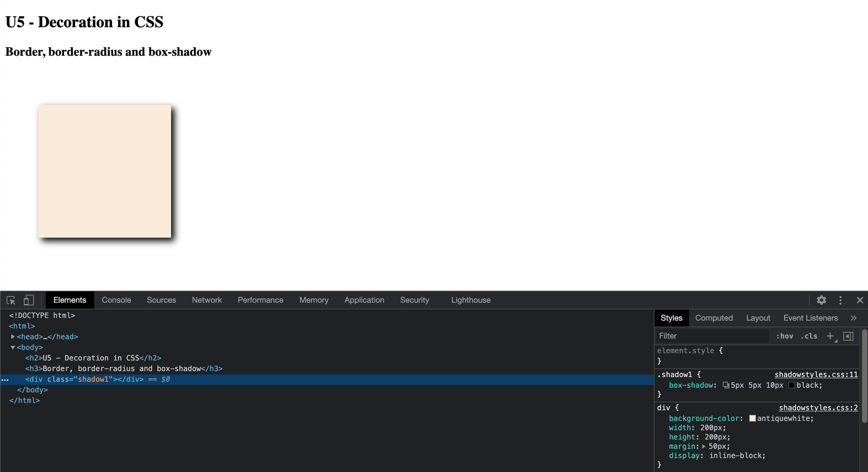Image resolution: width=868 pixels, height=472 pixels.
Task: Open DevTools settings gear
Action: [x=821, y=300]
